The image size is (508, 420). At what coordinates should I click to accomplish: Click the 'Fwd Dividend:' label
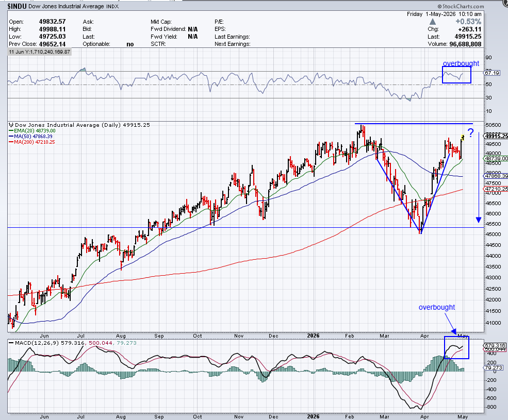168,29
